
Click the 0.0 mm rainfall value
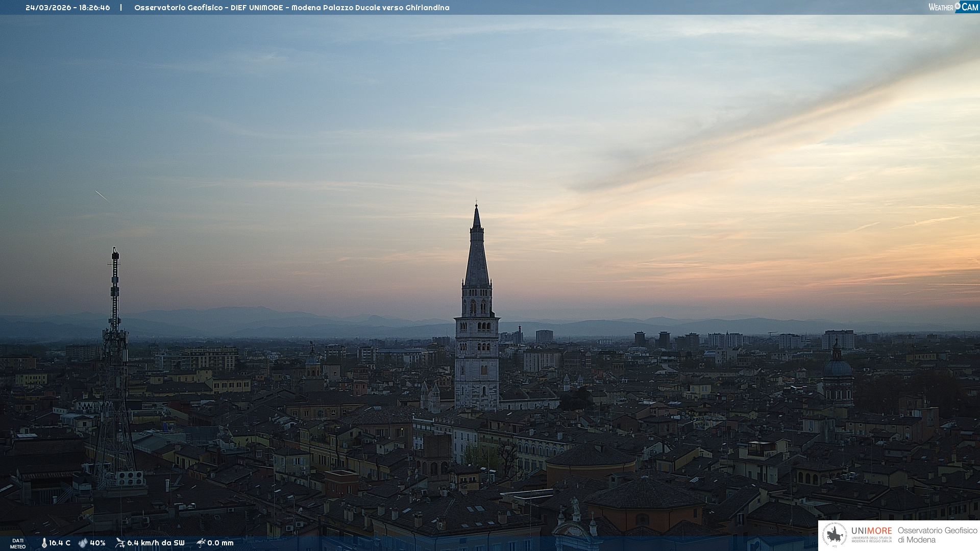220,543
